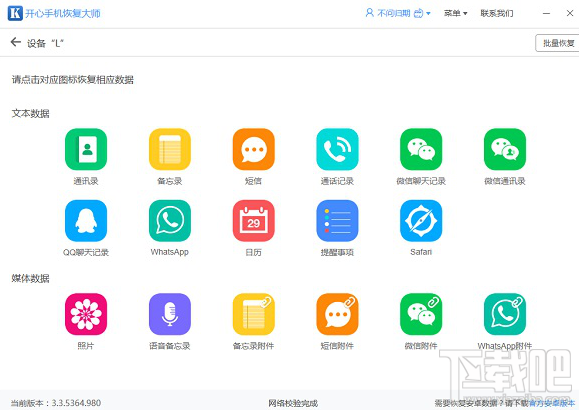Click the 当前版本 3.3.5364.980 text
Screen dimensions: 579x410
pyautogui.click(x=56, y=403)
